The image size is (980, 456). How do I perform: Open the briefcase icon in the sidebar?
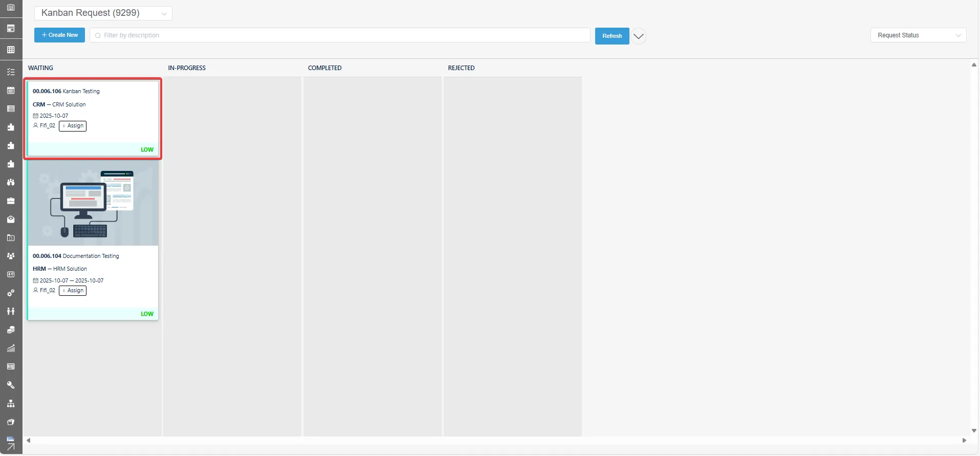[11, 201]
